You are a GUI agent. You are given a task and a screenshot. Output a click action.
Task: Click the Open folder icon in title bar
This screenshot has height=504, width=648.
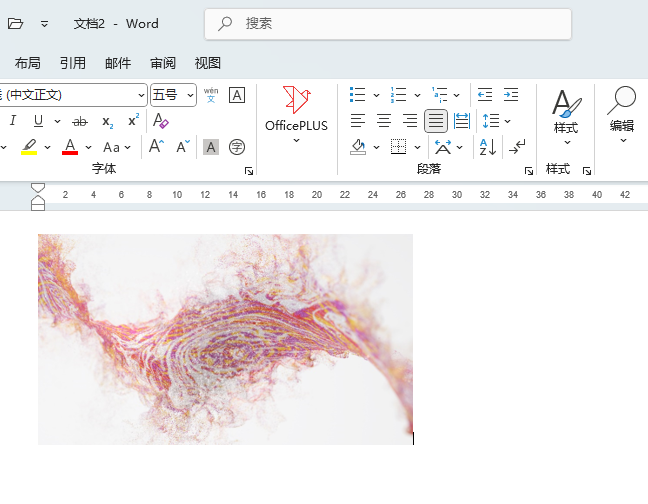point(15,24)
